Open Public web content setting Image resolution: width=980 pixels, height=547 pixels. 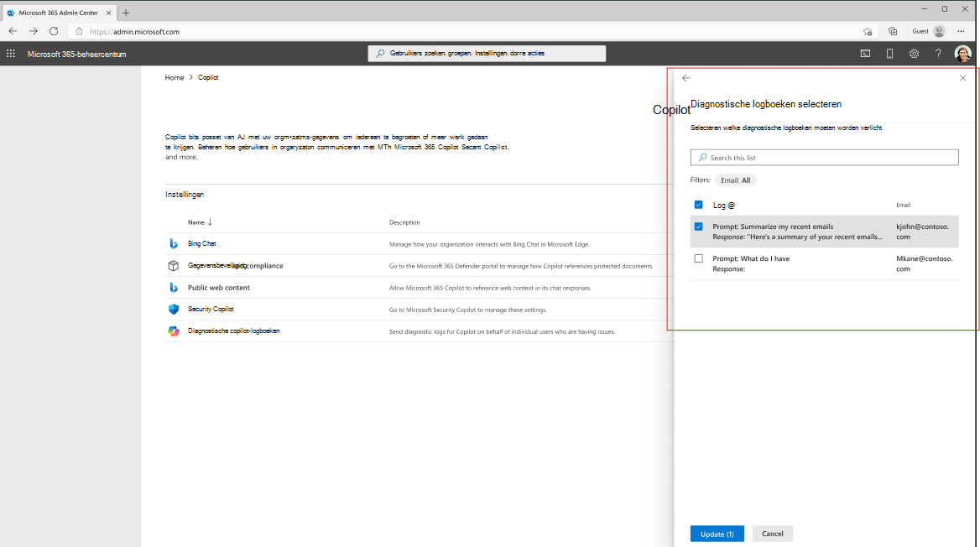point(219,288)
